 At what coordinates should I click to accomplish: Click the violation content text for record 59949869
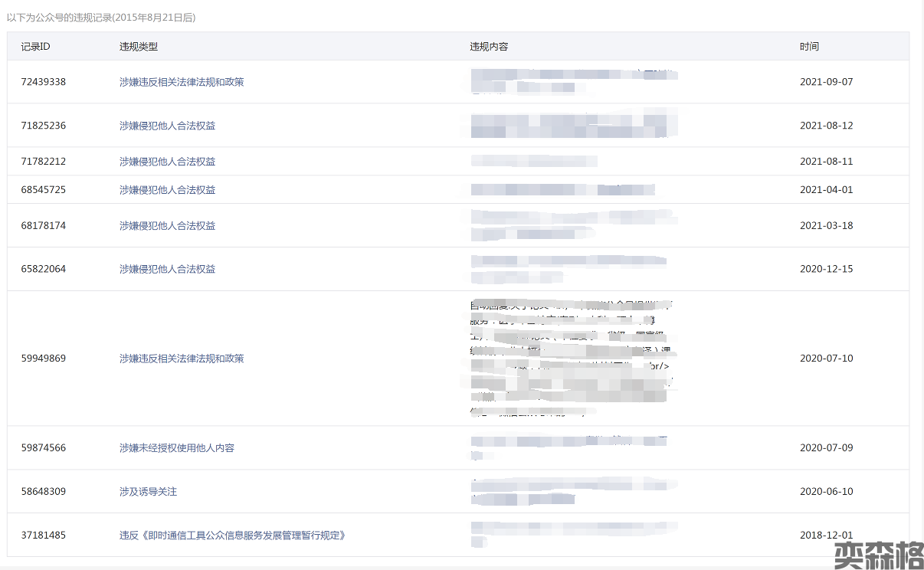point(572,359)
